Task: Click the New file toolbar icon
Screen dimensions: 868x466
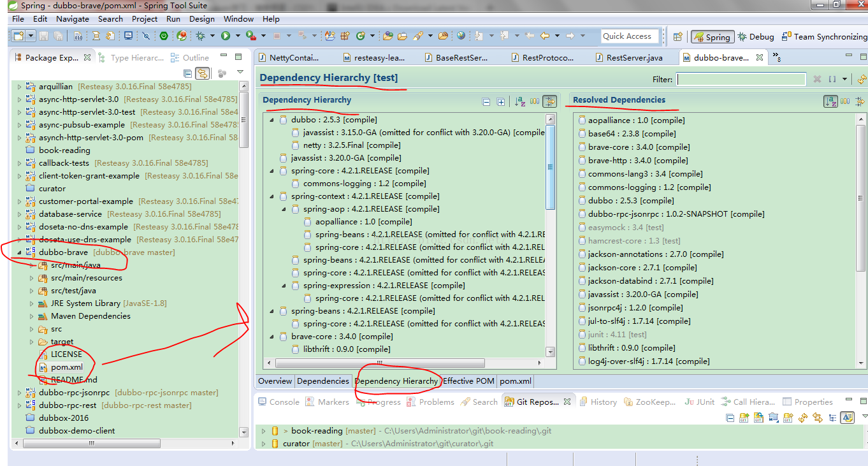Action: pyautogui.click(x=18, y=36)
